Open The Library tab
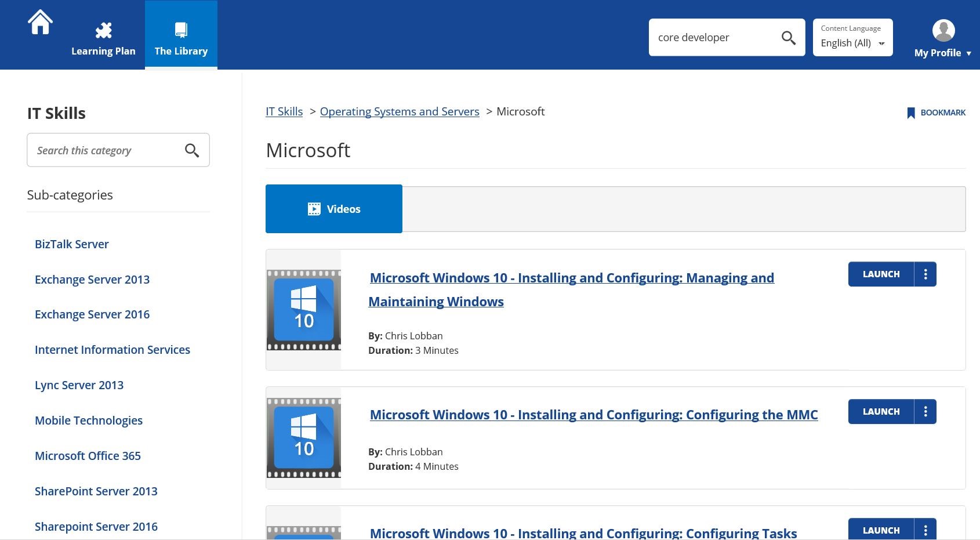 (181, 35)
